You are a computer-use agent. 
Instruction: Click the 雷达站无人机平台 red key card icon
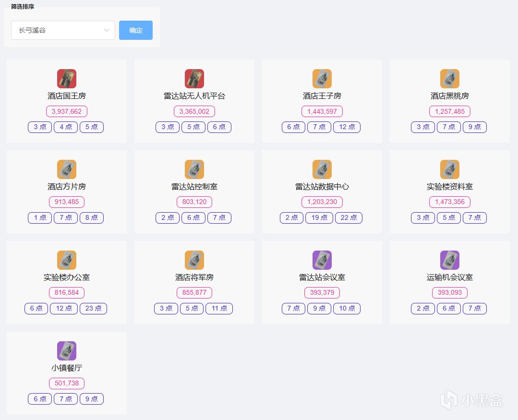194,79
